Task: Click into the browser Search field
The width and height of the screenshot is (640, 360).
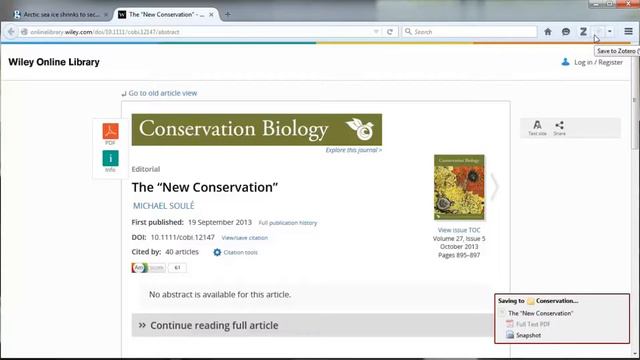Action: (x=469, y=32)
